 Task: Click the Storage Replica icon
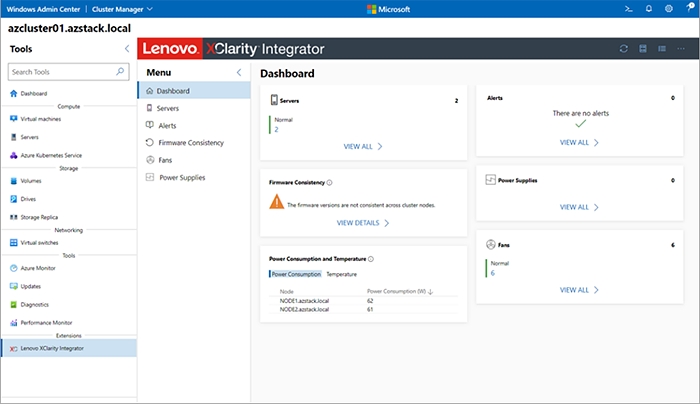(x=13, y=217)
